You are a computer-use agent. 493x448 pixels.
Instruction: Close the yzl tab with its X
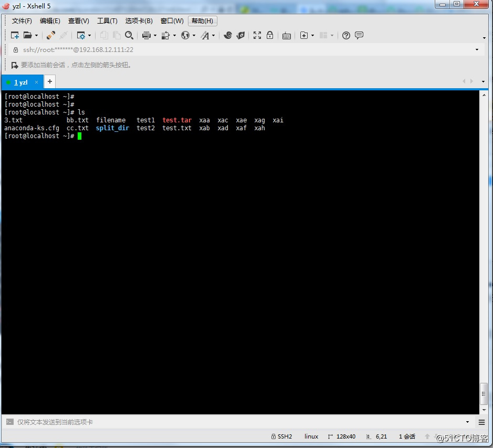pyautogui.click(x=36, y=82)
